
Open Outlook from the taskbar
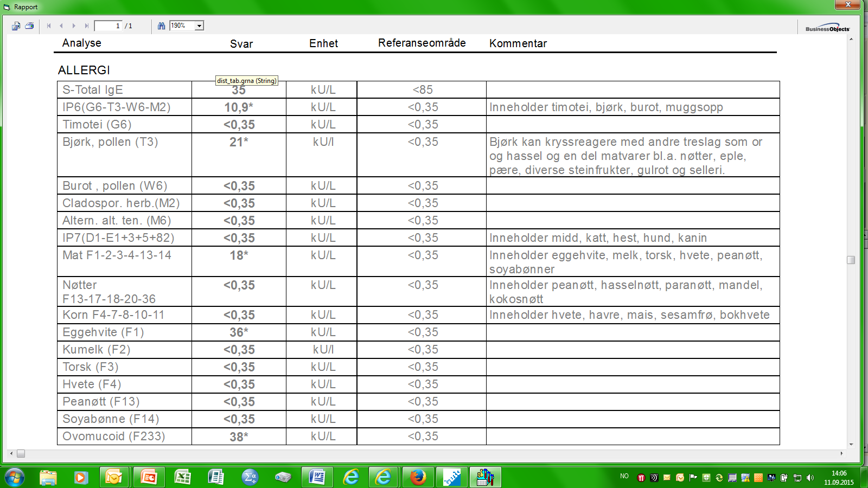pyautogui.click(x=114, y=477)
